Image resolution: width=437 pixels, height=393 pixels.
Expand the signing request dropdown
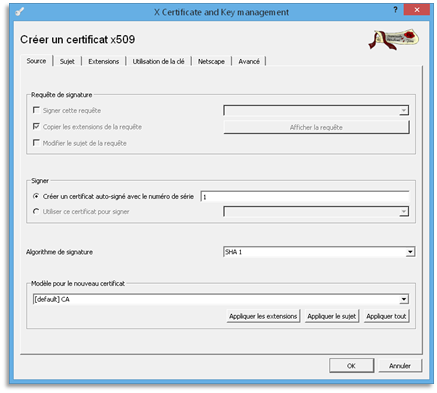click(316, 110)
